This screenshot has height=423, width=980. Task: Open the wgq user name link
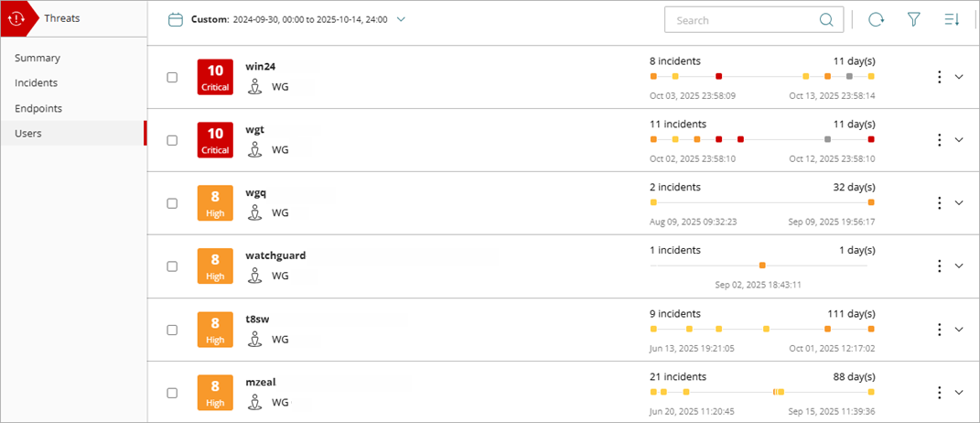[256, 192]
